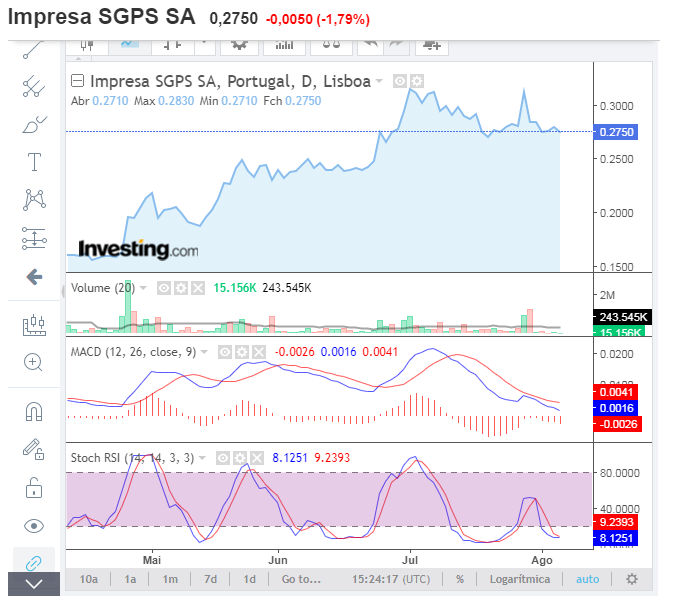Expand the Volume (20) indicator dropdown
Image resolution: width=675 pixels, height=597 pixels.
(x=143, y=288)
